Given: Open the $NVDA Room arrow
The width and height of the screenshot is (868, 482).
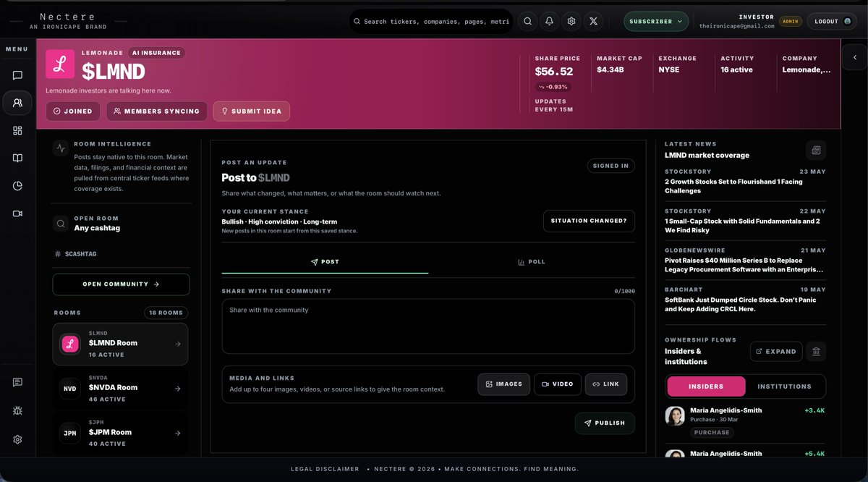Looking at the screenshot, I should click(x=178, y=389).
